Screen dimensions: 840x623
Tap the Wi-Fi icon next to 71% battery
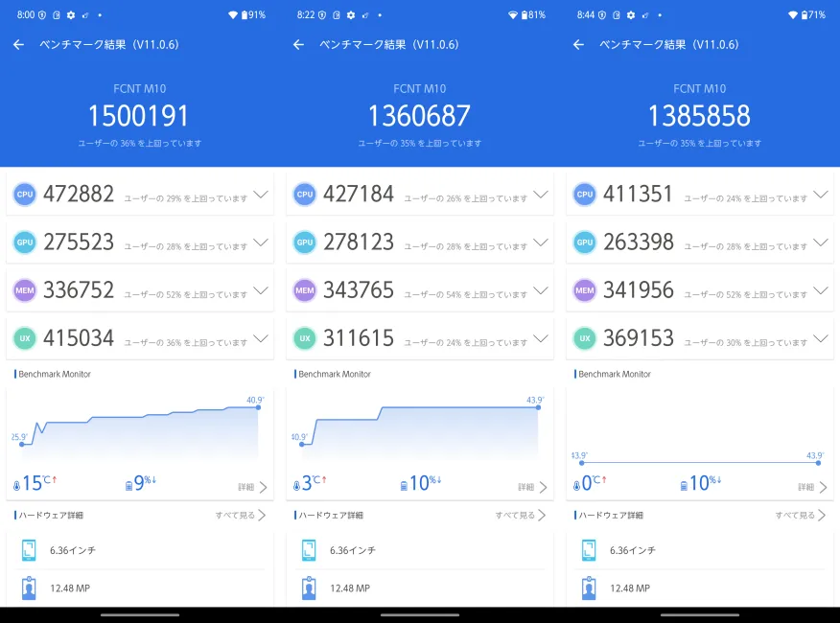click(793, 15)
